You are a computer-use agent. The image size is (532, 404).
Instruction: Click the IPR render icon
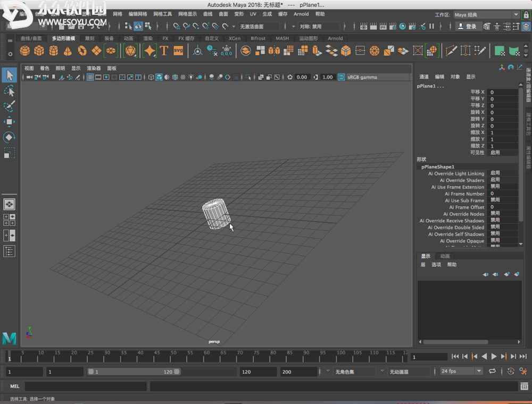point(383,26)
